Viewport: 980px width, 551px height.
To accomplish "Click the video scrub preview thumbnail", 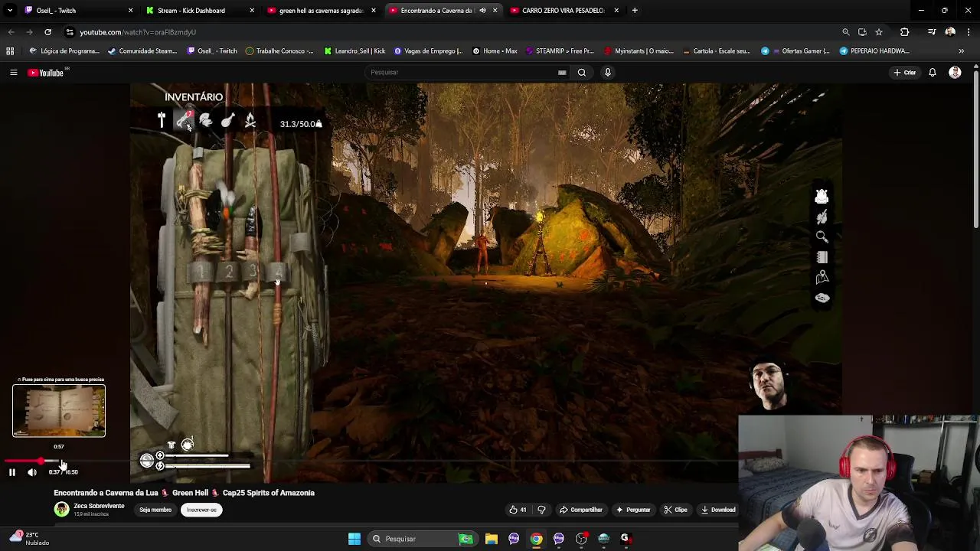I will point(59,411).
